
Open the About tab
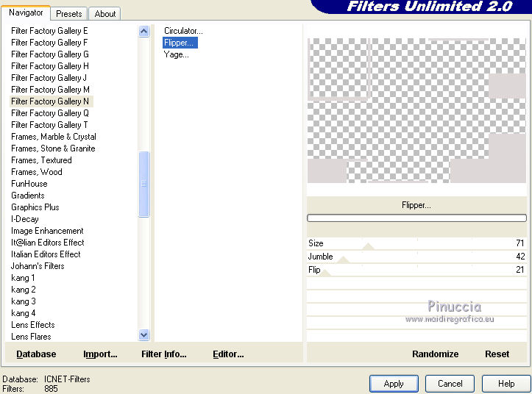(104, 14)
